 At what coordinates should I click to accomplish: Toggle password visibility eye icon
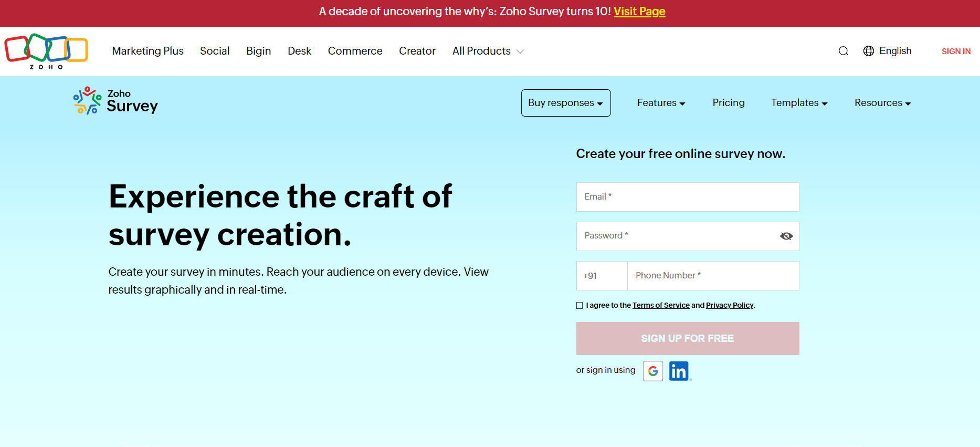[786, 236]
